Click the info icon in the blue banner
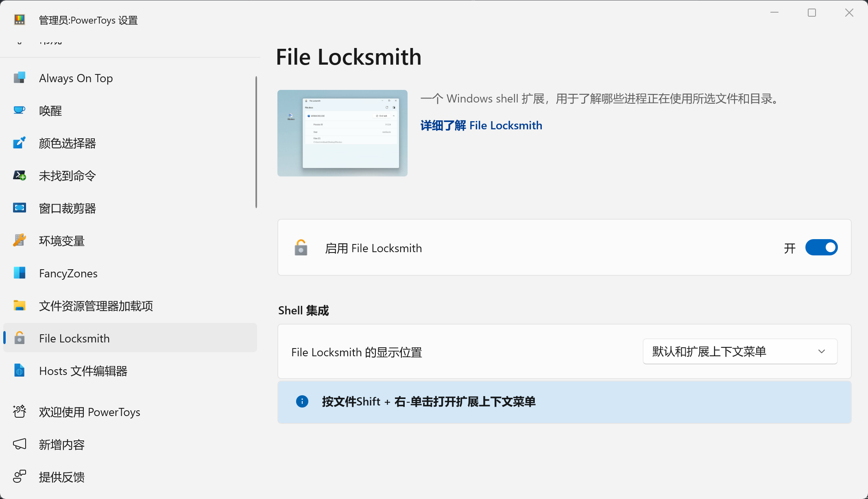Image resolution: width=868 pixels, height=499 pixels. 302,401
